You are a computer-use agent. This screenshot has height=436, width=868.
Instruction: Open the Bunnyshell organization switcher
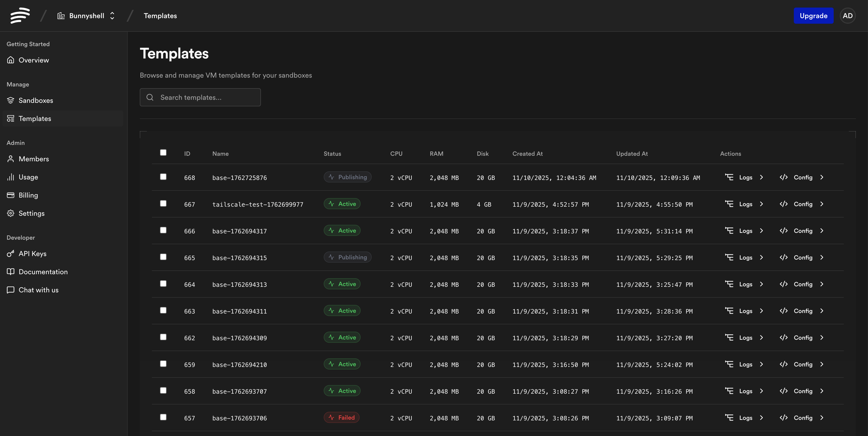[87, 16]
